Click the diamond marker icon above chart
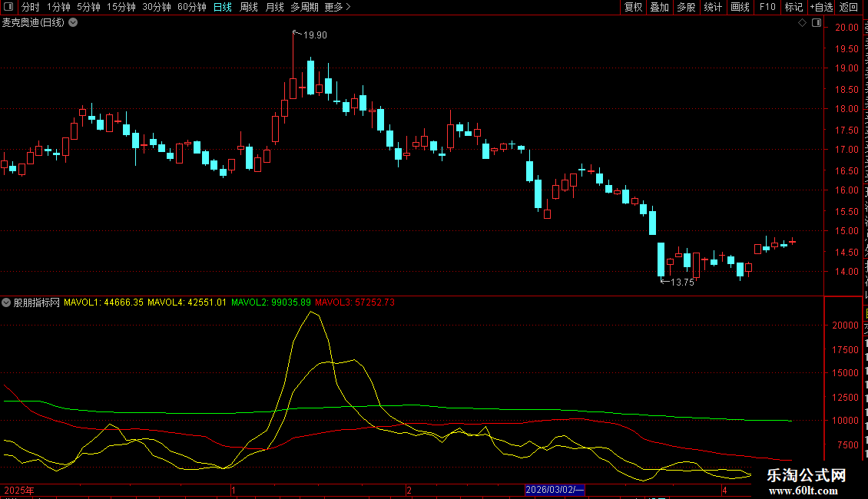The image size is (868, 499). pos(802,23)
